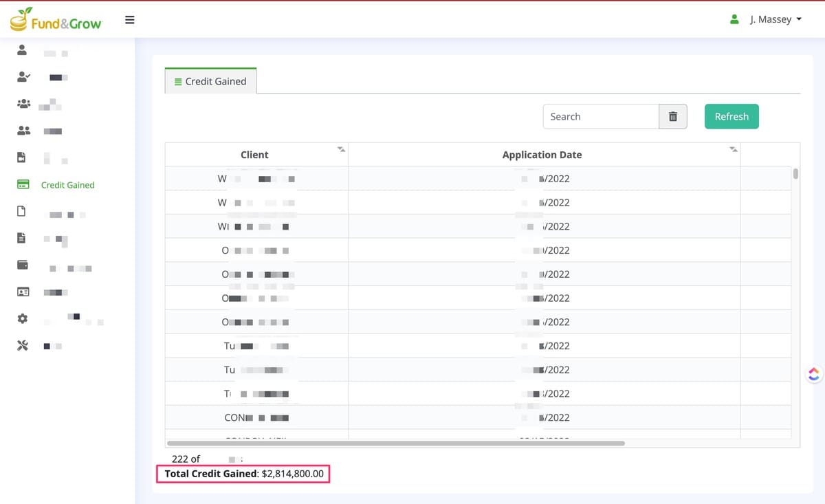825x504 pixels.
Task: Focus the Search input field
Action: coord(601,116)
